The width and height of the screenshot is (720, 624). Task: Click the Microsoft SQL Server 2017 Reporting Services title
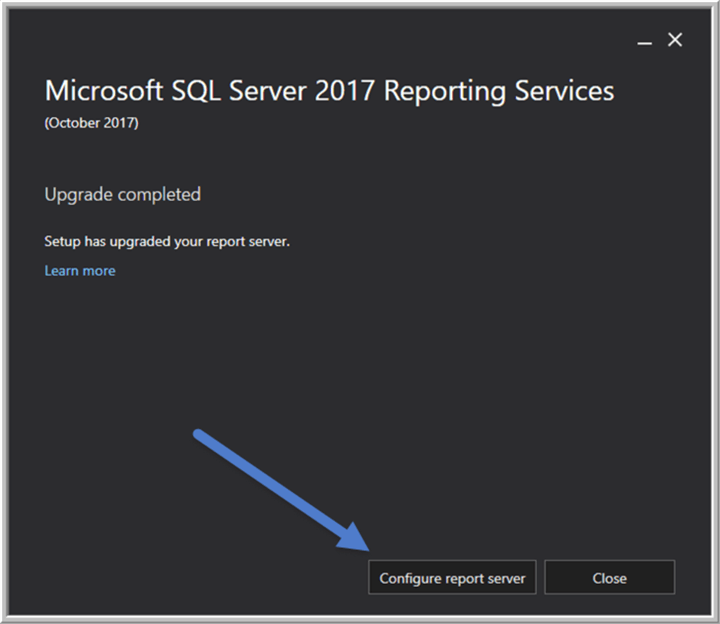[329, 91]
